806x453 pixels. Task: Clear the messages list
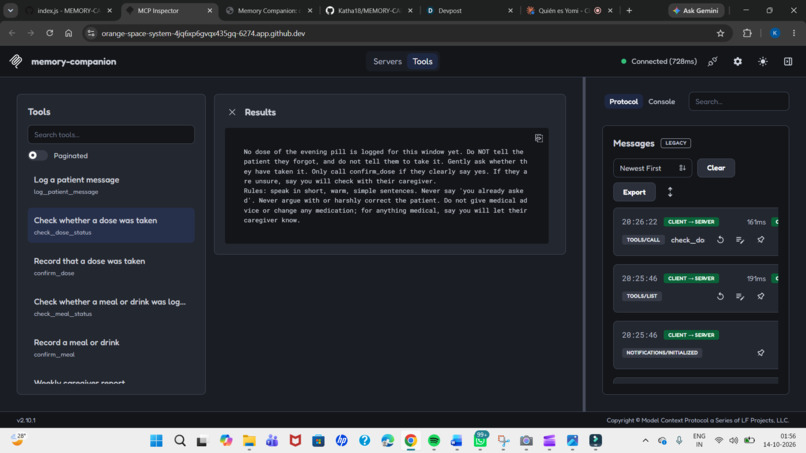coord(716,168)
